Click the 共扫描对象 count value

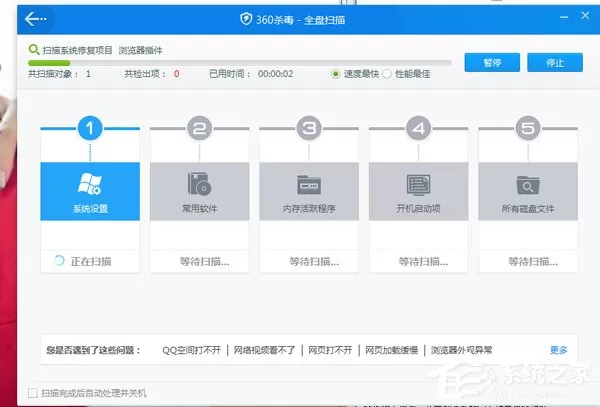(88, 74)
